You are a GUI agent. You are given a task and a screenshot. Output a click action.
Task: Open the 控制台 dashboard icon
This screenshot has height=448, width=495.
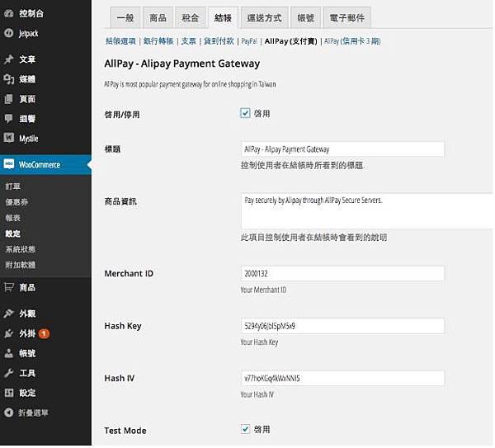[8, 13]
